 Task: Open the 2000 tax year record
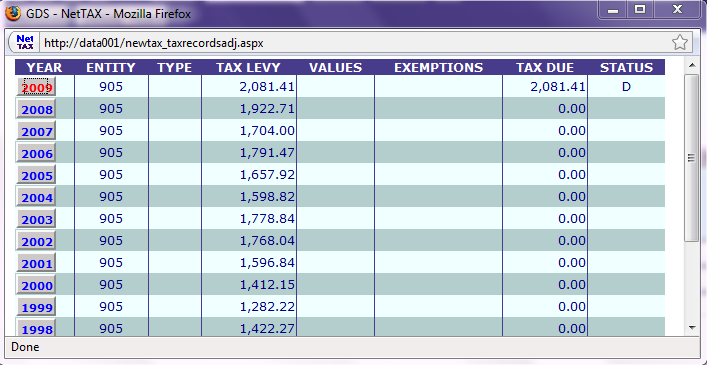(x=36, y=285)
